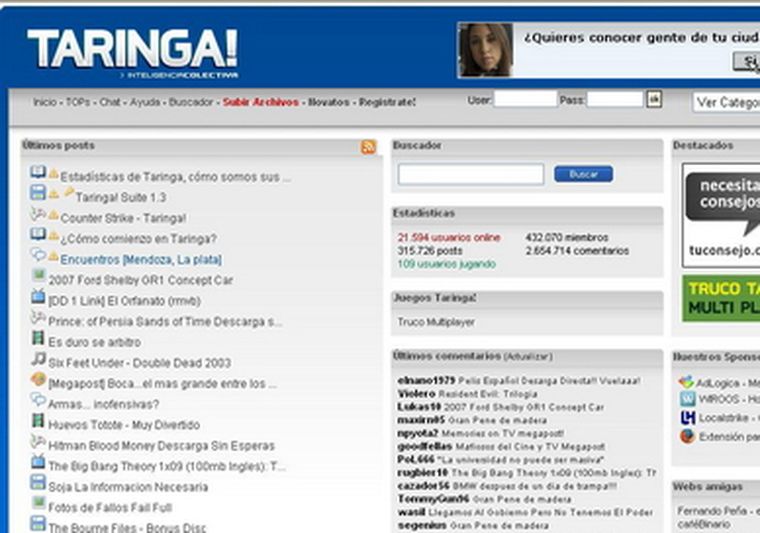
Task: Click the User input field
Action: [x=525, y=99]
